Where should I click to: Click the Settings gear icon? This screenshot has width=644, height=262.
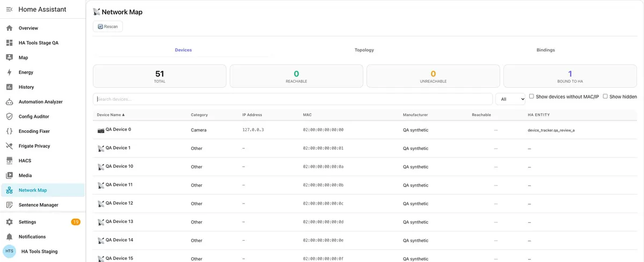(x=9, y=222)
